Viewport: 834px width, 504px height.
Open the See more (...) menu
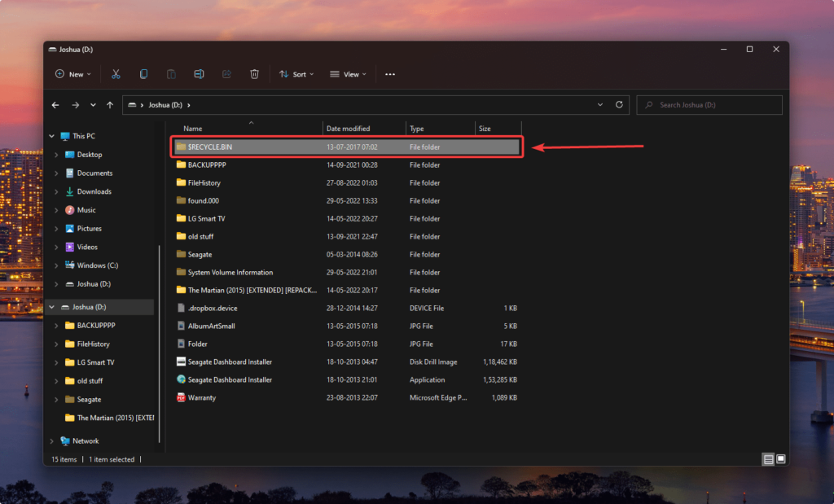tap(389, 73)
